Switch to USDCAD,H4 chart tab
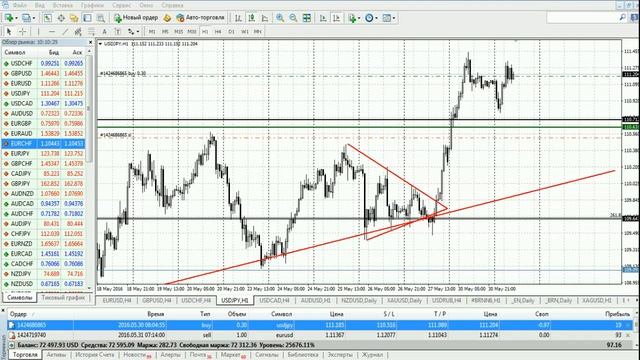This screenshot has width=640, height=360. pyautogui.click(x=274, y=300)
